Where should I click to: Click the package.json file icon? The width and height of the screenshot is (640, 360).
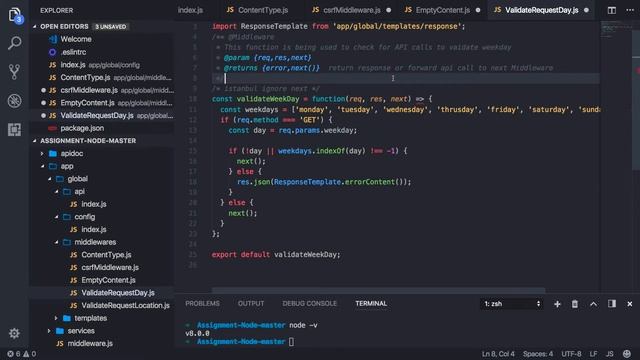(52, 128)
